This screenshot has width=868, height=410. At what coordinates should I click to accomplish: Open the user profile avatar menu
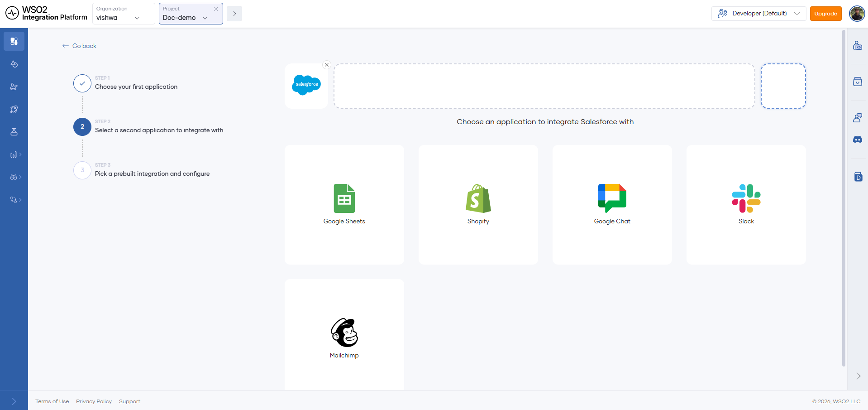(857, 14)
